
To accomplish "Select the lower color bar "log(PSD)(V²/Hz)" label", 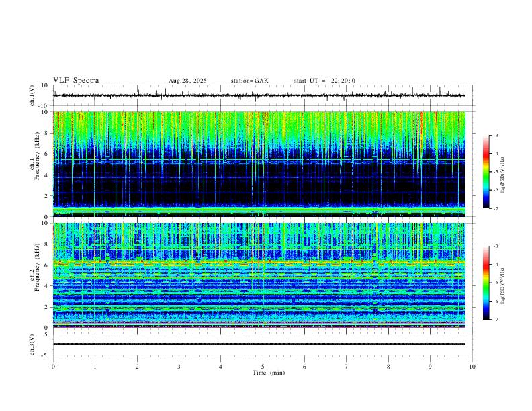I will tap(503, 285).
